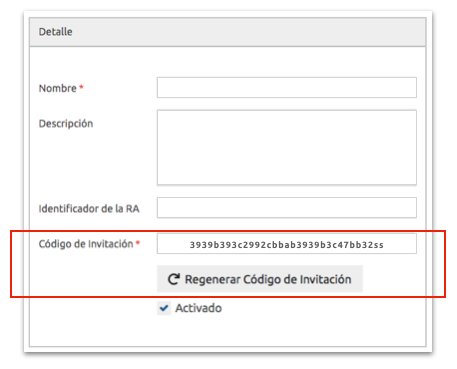Click the circular refresh arrow icon
Image resolution: width=457 pixels, height=369 pixels.
(x=174, y=279)
